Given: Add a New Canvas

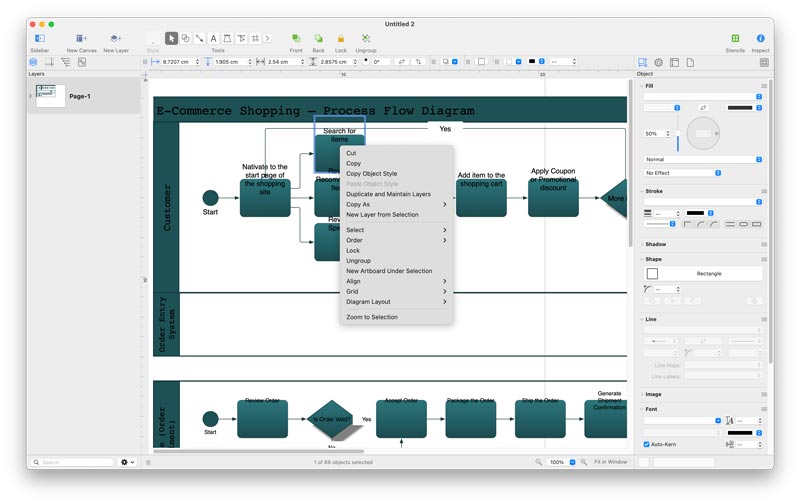Looking at the screenshot, I should click(81, 38).
